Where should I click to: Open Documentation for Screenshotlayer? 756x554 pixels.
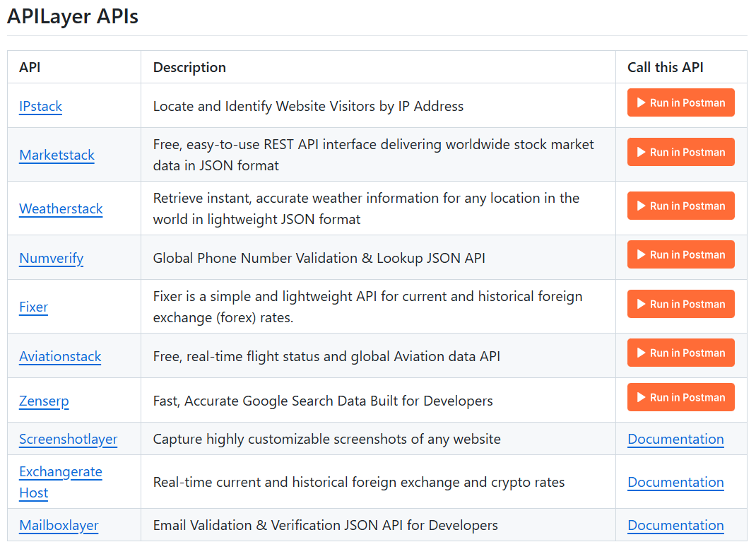pyautogui.click(x=675, y=439)
